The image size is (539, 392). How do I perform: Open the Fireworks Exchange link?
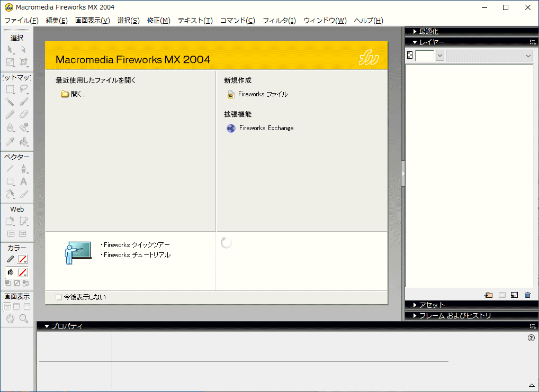tap(266, 128)
